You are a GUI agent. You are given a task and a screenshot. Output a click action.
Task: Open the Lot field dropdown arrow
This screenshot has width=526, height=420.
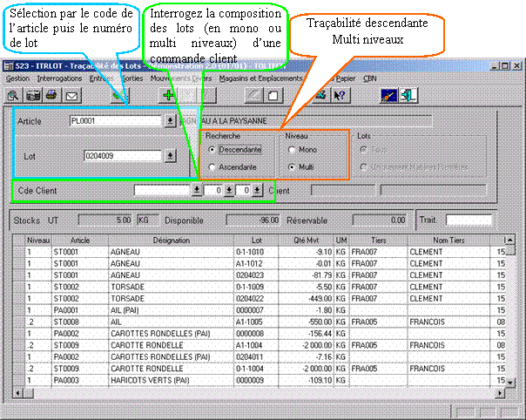[170, 156]
